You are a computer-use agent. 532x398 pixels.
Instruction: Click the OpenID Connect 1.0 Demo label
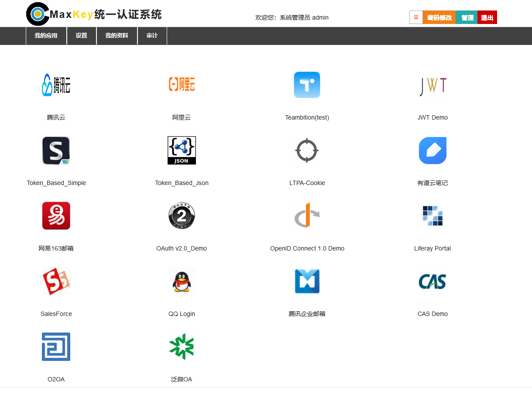tap(307, 248)
